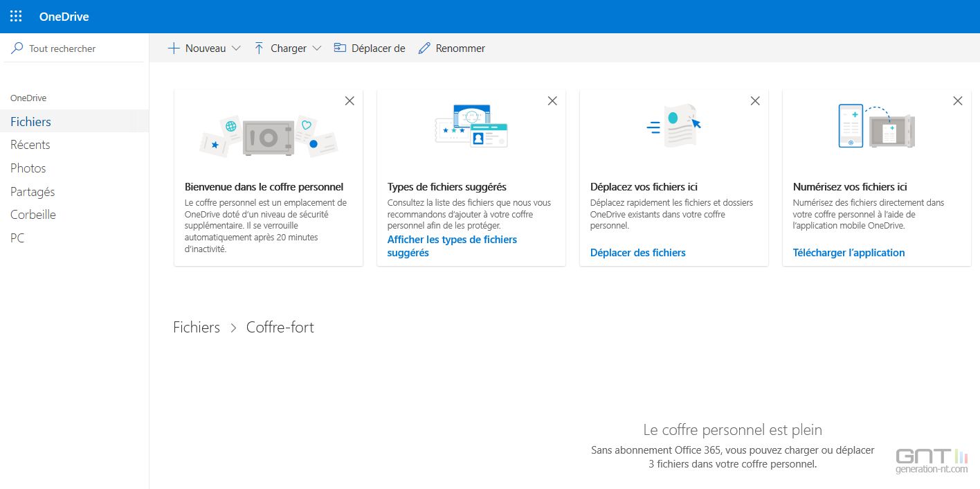The image size is (980, 489).
Task: Expand the Charger dropdown chevron
Action: [x=317, y=48]
